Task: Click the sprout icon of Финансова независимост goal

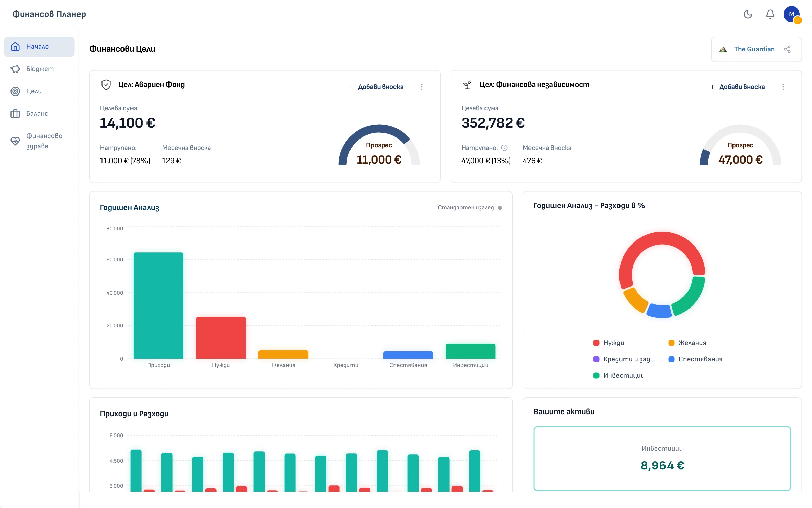Action: pyautogui.click(x=467, y=85)
